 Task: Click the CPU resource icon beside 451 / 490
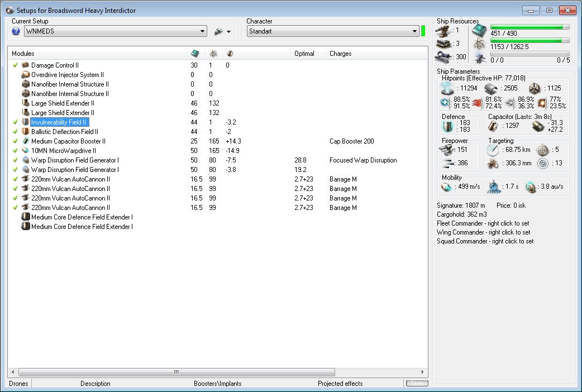coord(480,31)
